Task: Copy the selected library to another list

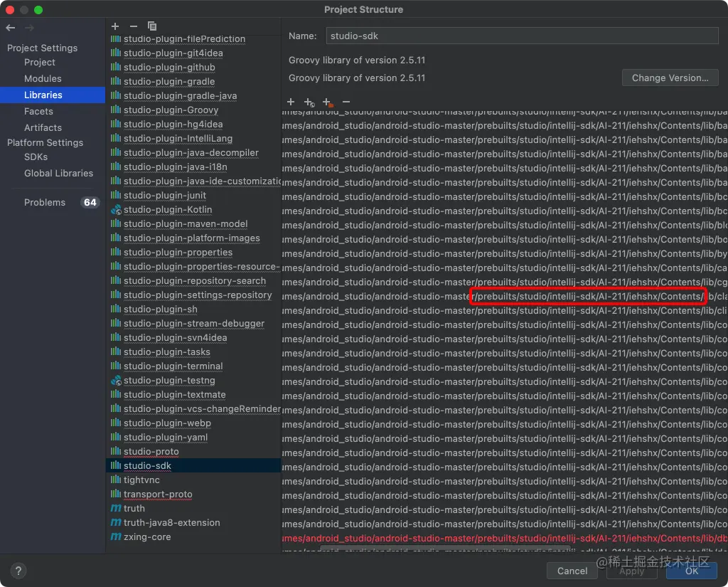Action: point(152,26)
